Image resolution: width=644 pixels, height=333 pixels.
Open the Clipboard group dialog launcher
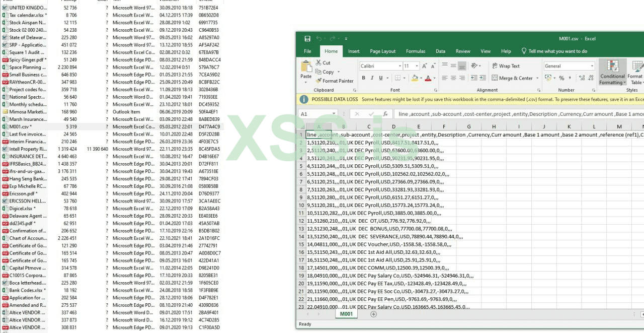pos(354,90)
